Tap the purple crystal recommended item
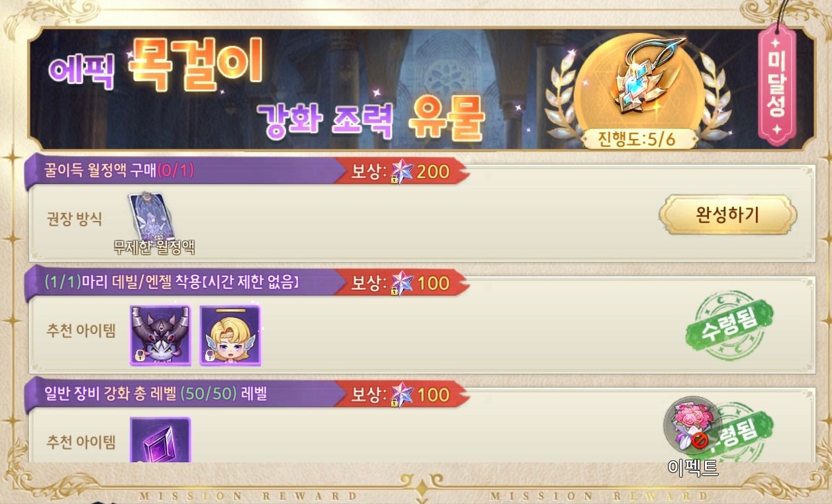Screen dimensions: 832x504 [160, 439]
